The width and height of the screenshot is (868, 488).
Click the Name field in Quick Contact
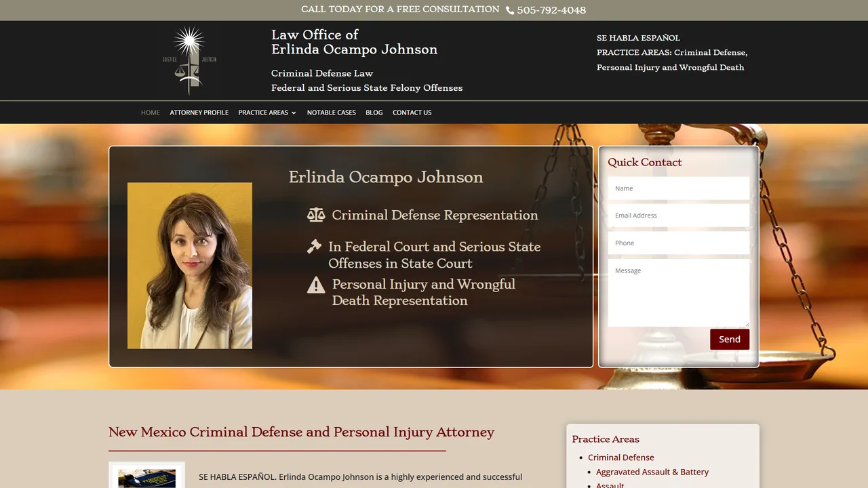point(679,188)
